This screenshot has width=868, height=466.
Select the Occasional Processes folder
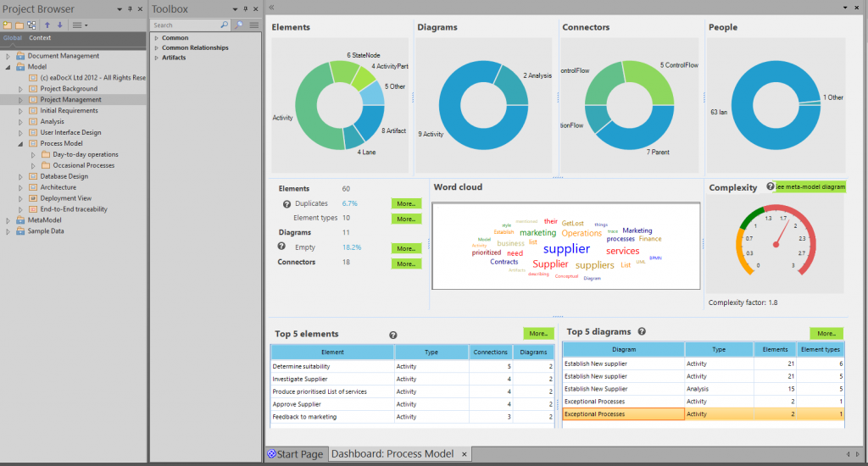point(83,166)
